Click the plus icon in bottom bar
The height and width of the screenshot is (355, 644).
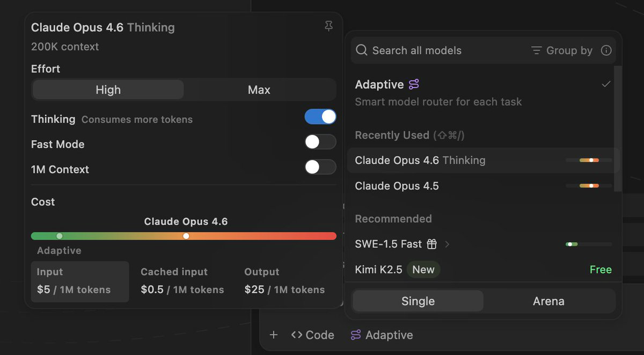[274, 335]
